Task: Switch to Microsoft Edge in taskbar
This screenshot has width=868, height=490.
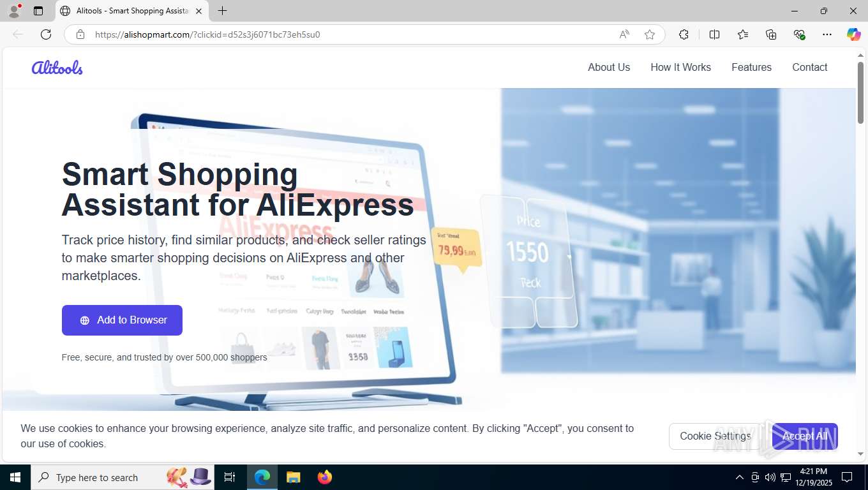Action: click(262, 477)
